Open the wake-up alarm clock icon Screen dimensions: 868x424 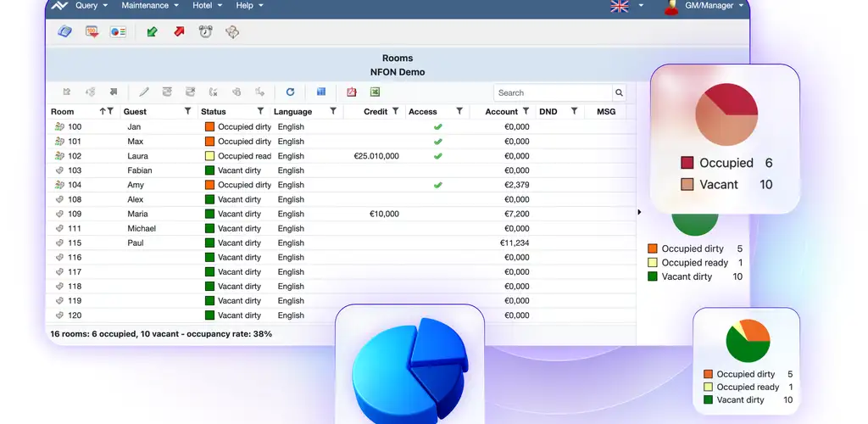tap(205, 32)
